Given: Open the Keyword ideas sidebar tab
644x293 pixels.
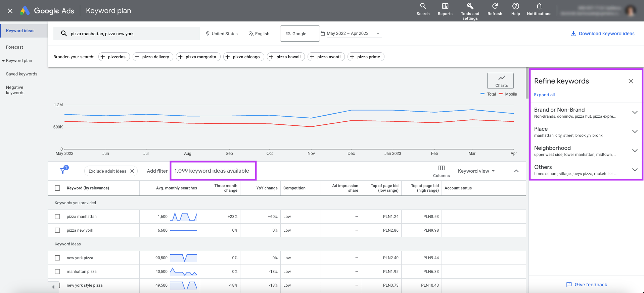Looking at the screenshot, I should [24, 31].
